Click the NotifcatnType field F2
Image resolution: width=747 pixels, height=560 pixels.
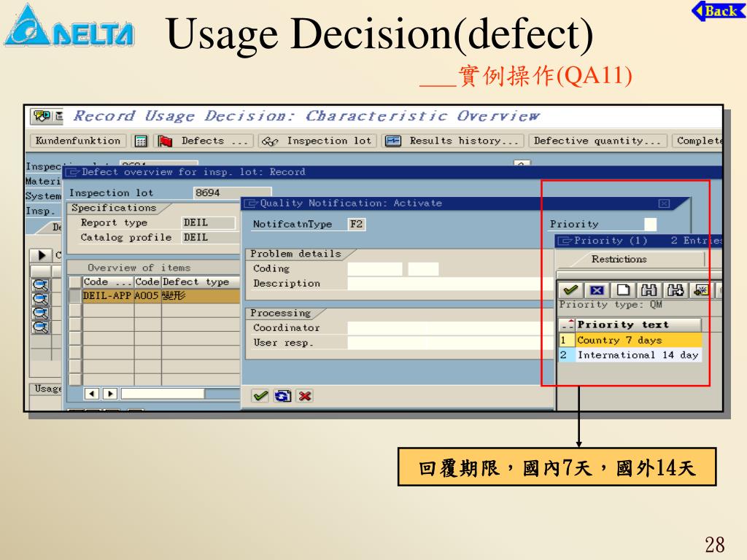tap(356, 225)
